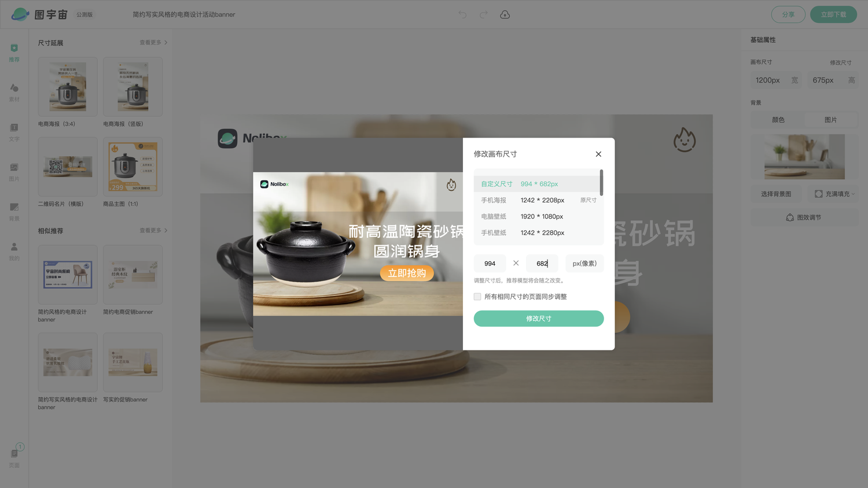This screenshot has height=488, width=868.
Task: Click the 充满填充 fill mode icon
Action: pos(818,194)
